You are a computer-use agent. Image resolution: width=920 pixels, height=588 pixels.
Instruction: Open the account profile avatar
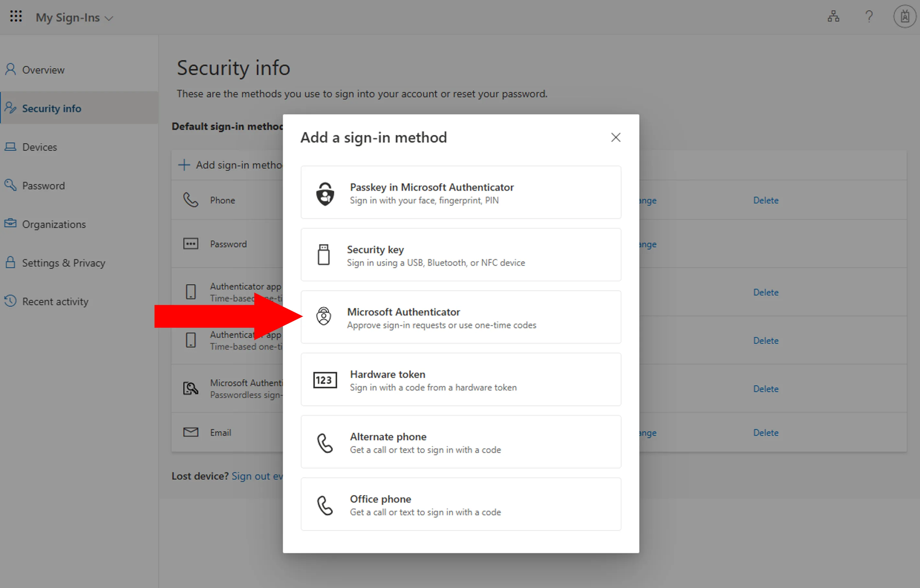(904, 17)
